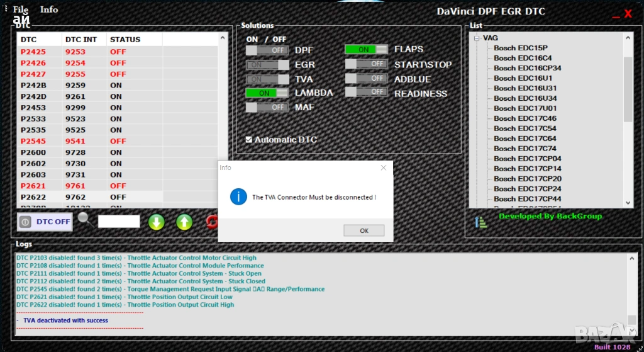
Task: Open the Info menu
Action: coord(49,9)
